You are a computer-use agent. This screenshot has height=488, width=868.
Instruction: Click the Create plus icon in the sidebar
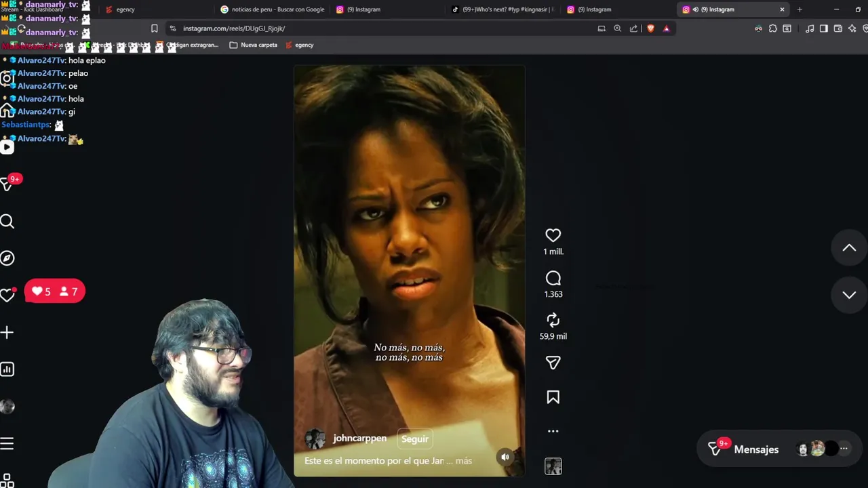pos(7,332)
